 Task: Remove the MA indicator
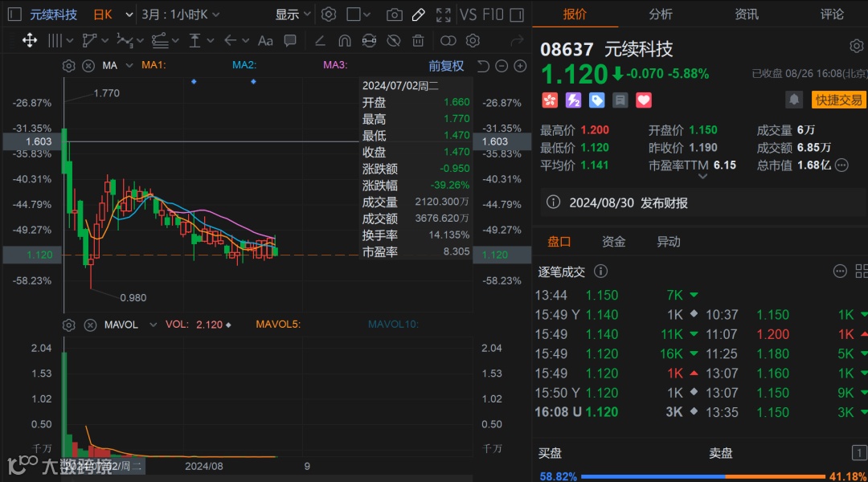tap(88, 66)
